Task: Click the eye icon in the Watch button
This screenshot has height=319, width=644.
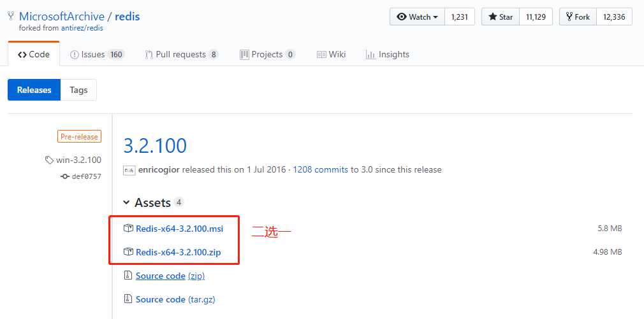Action: click(402, 17)
